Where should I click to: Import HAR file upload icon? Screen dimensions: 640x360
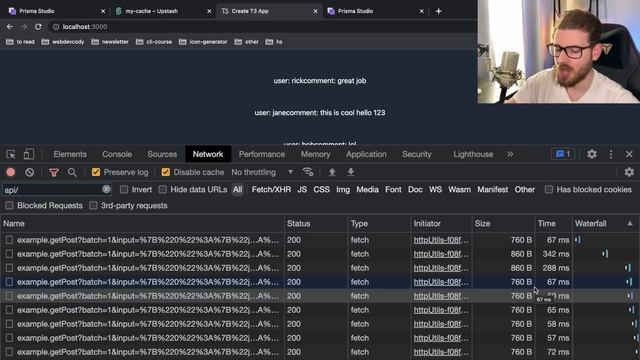[x=332, y=172]
